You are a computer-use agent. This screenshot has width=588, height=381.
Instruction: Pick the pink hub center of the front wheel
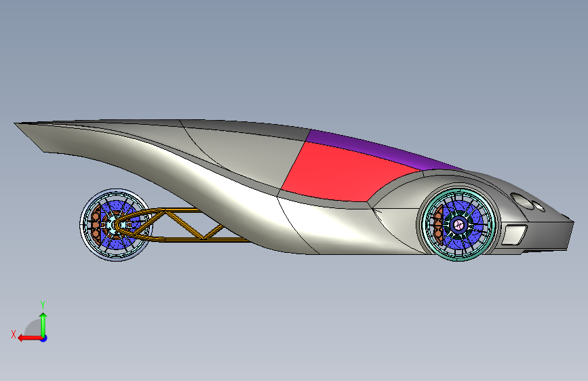pyautogui.click(x=458, y=225)
